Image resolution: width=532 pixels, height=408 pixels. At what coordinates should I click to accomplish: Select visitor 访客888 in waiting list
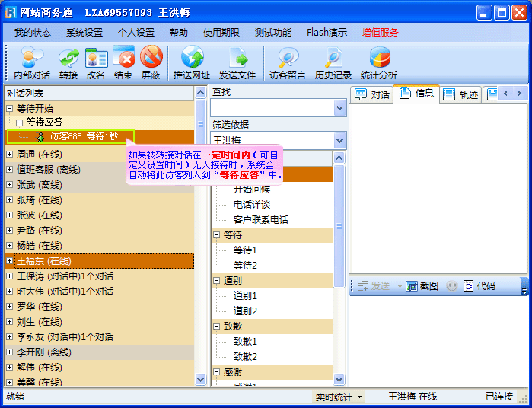point(83,136)
